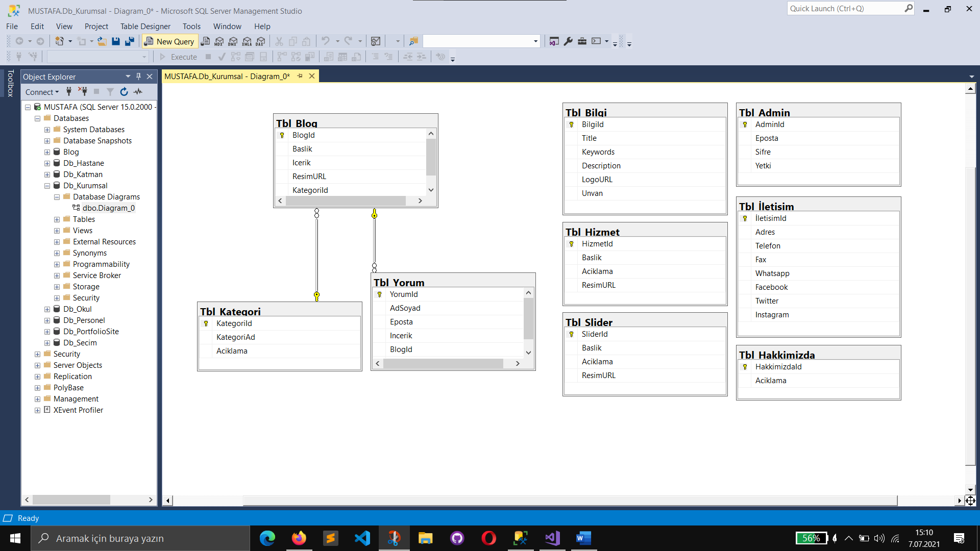
Task: Open the collapsed Toolbox side panel
Action: point(10,83)
